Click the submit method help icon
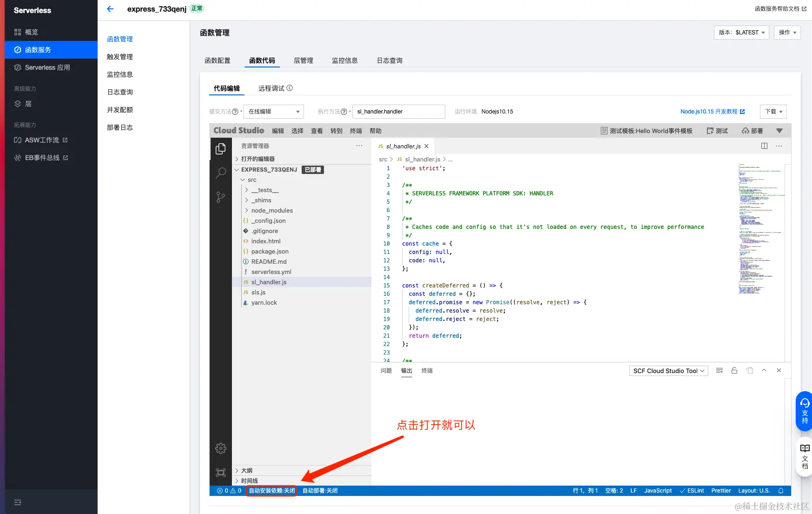The width and height of the screenshot is (812, 514). point(235,112)
